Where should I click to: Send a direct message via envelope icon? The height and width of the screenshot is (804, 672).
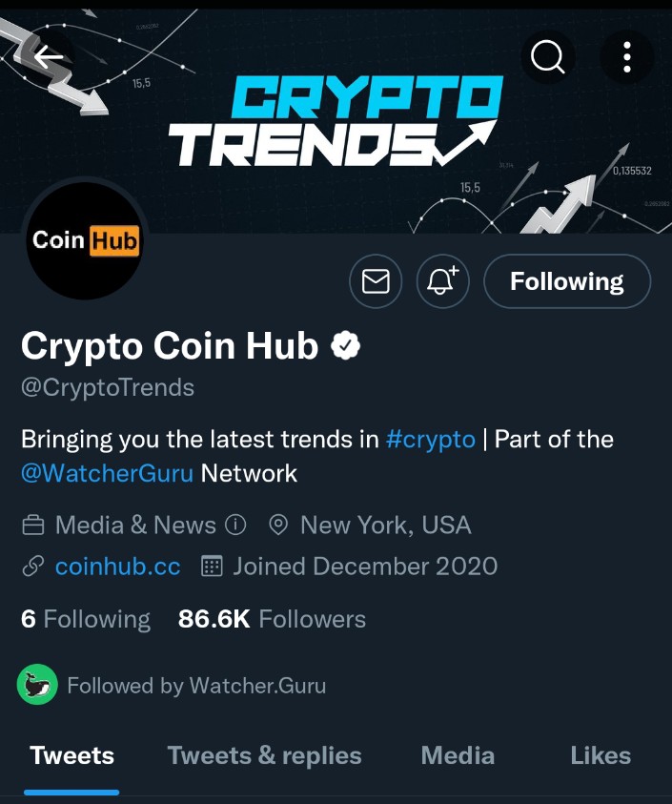pos(376,281)
